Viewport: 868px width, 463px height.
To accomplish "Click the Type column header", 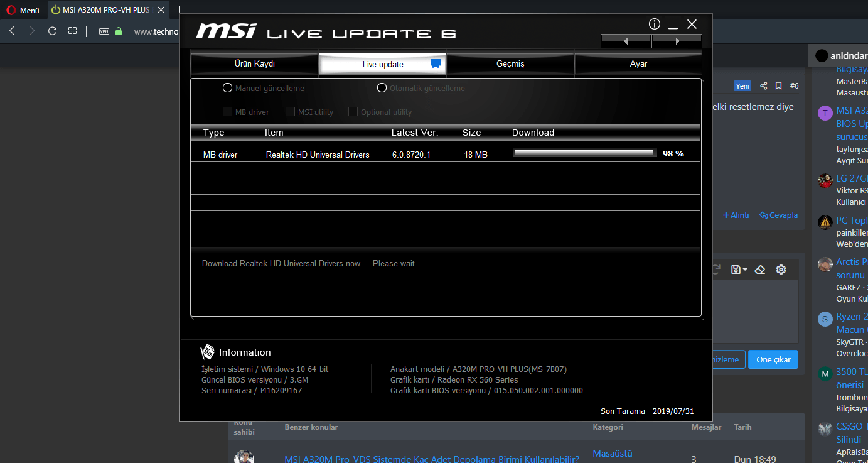I will (213, 133).
